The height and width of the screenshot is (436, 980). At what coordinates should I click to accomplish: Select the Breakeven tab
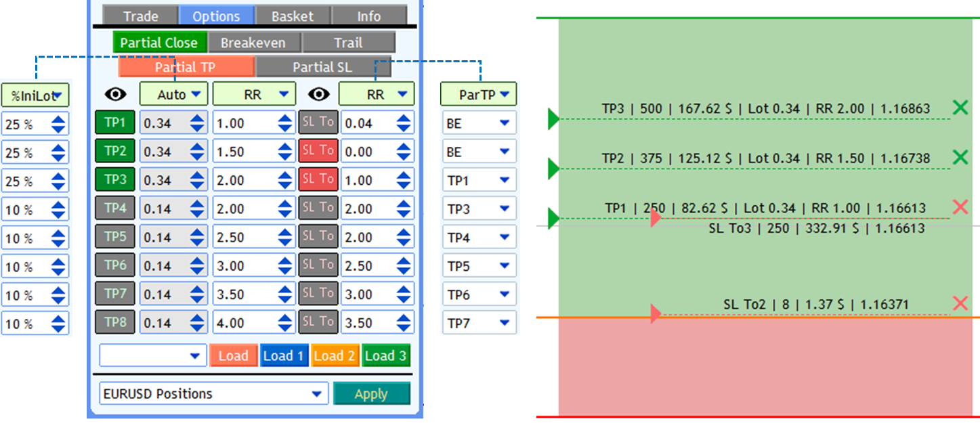(254, 42)
